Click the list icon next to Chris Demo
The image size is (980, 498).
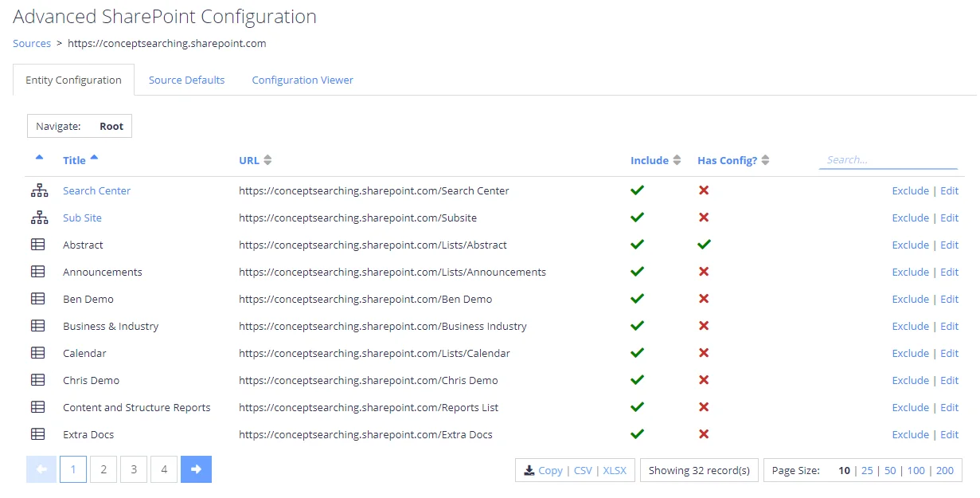point(38,381)
